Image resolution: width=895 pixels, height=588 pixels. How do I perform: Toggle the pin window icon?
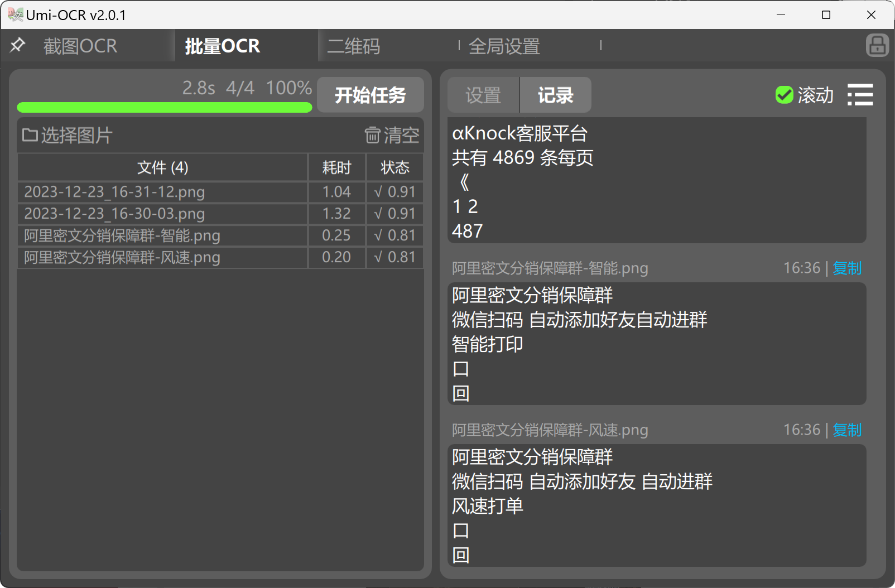[18, 45]
